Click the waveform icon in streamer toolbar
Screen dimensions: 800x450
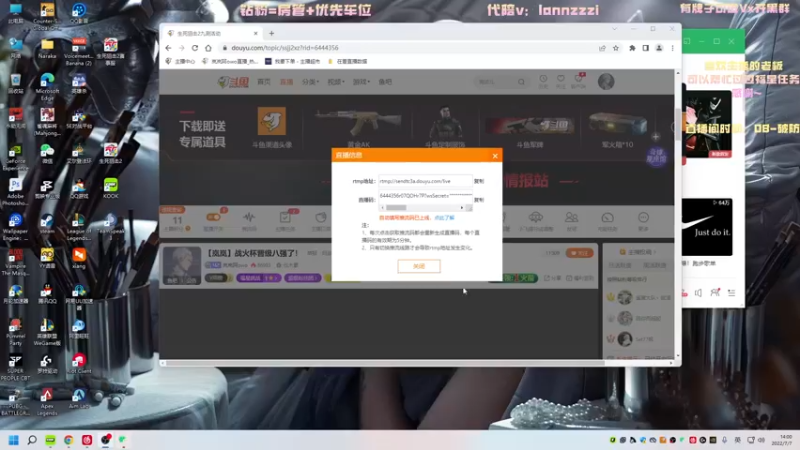pyautogui.click(x=249, y=217)
